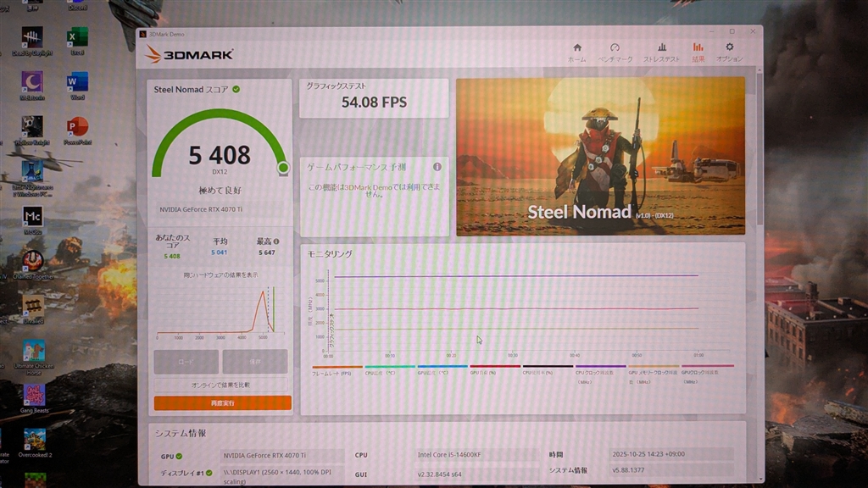Open Little Nightmares desktop icon
Screen dimensions: 868x488
pos(32,178)
